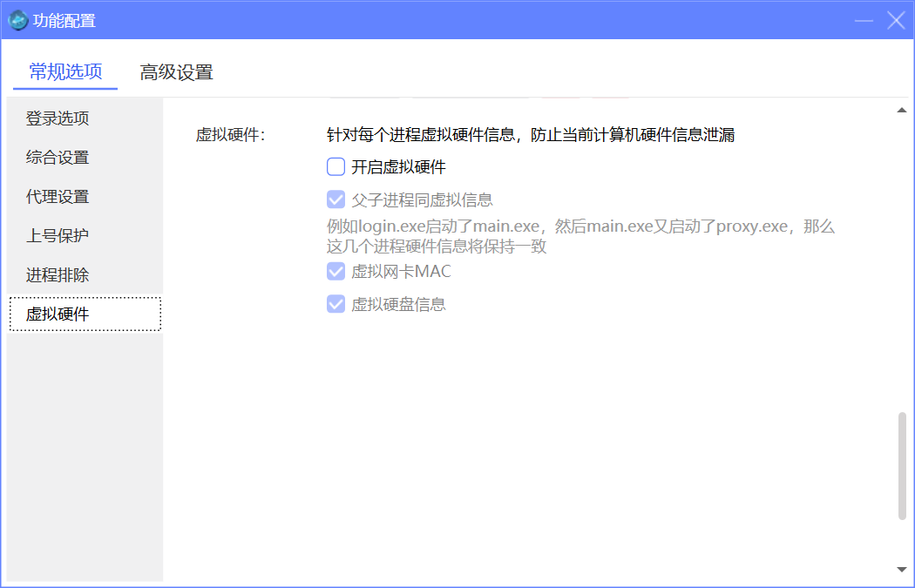Open the 进程排除 section

point(58,275)
